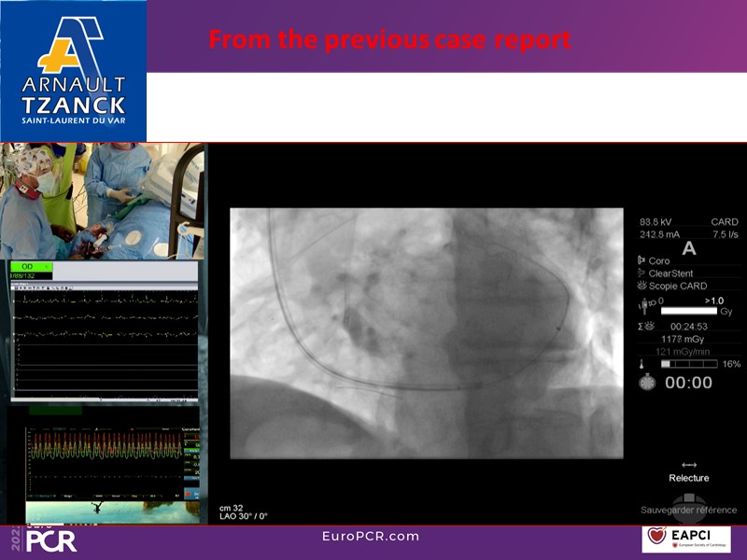The width and height of the screenshot is (747, 560).
Task: Click the cath lab camera video
Action: pyautogui.click(x=103, y=201)
